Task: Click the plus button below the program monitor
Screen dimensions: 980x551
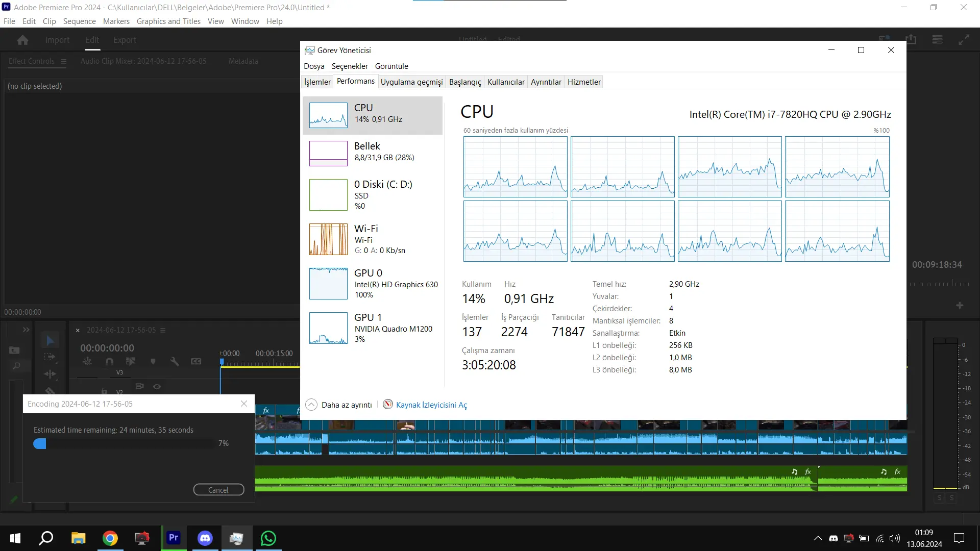Action: coord(960,305)
